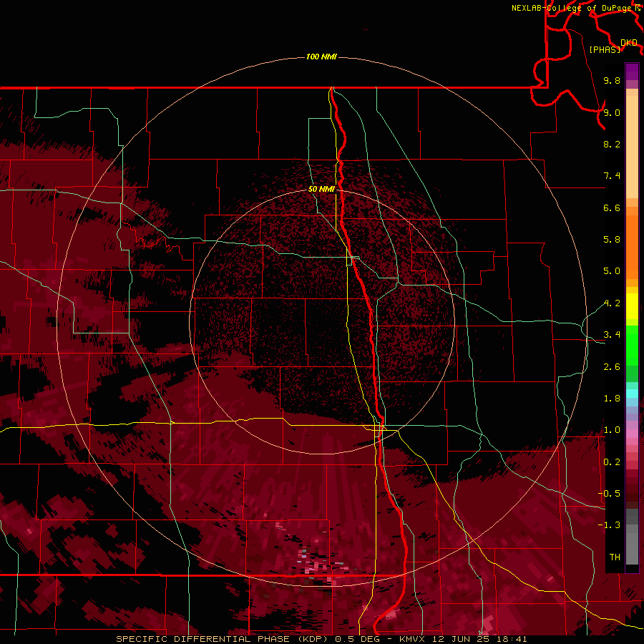Click the 1.8 value on color scale

(x=612, y=399)
